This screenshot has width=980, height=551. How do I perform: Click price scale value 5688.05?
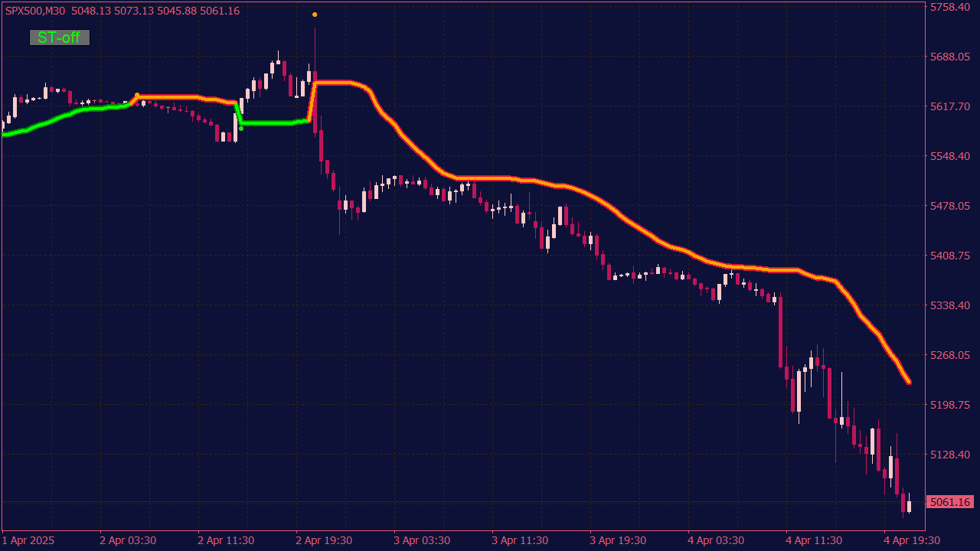pyautogui.click(x=950, y=57)
